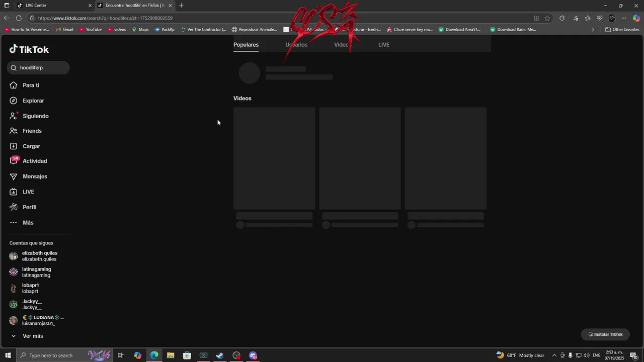Switch to the Populares tab
Viewport: 644px width, 362px height.
tap(246, 45)
